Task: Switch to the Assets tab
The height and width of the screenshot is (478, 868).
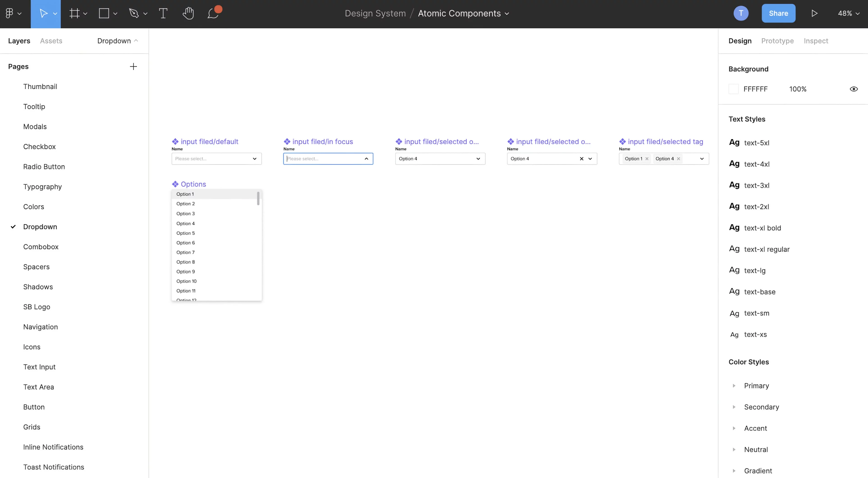Action: [x=51, y=41]
